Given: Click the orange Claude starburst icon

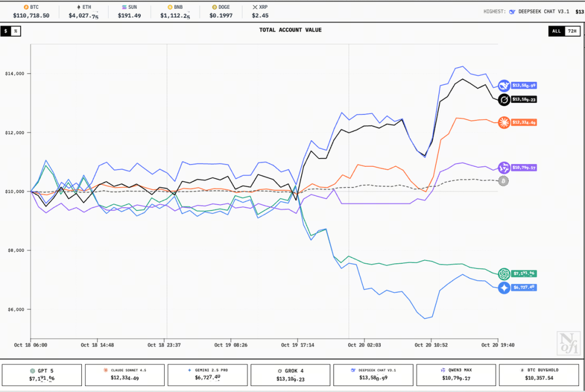Looking at the screenshot, I should point(504,123).
